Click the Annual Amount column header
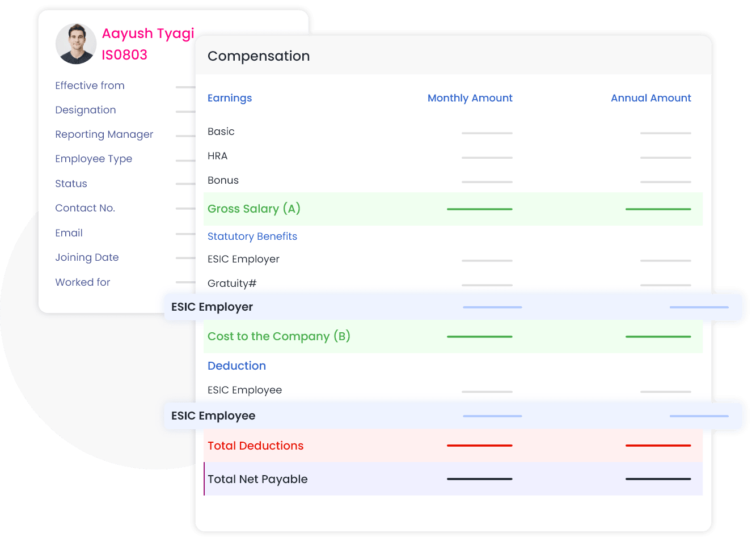This screenshot has width=756, height=542. click(651, 98)
